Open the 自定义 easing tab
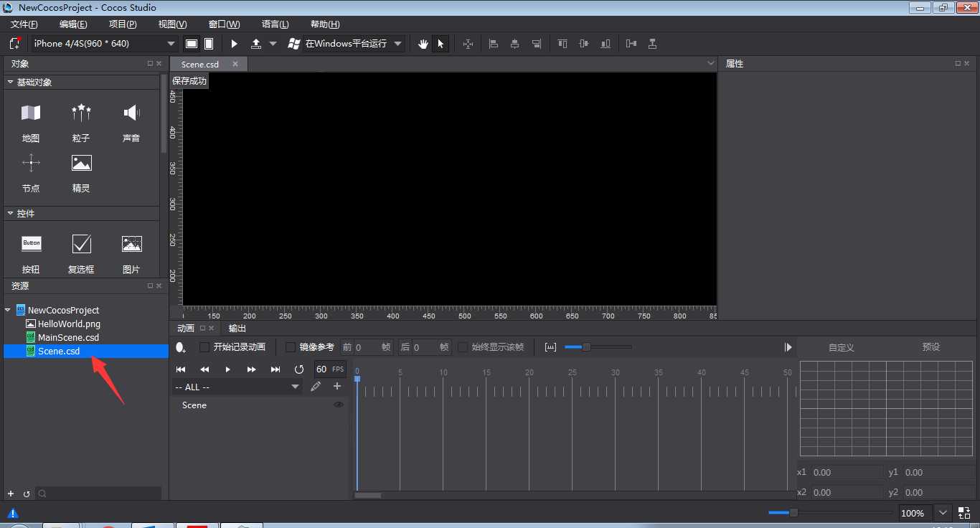This screenshot has width=980, height=528. tap(842, 347)
